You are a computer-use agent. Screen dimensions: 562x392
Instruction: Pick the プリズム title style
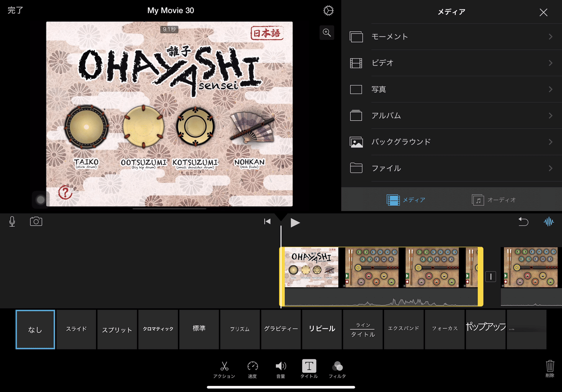(240, 329)
